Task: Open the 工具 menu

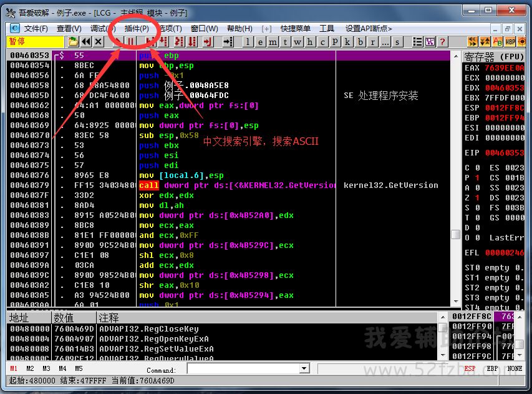Action: (x=327, y=29)
